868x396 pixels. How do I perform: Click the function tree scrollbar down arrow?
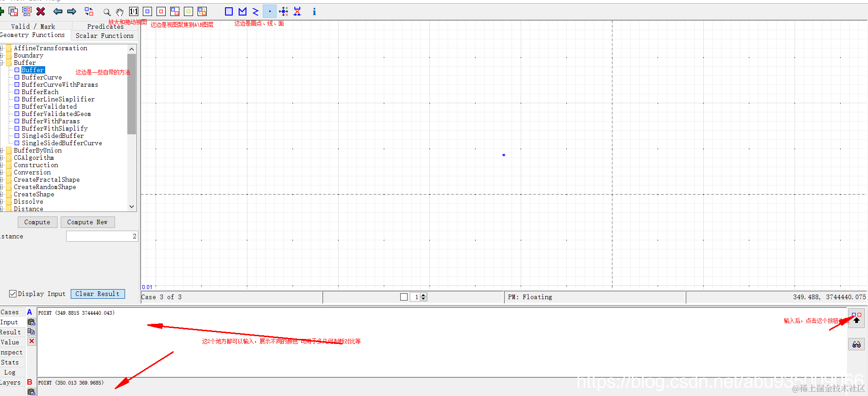tap(132, 206)
